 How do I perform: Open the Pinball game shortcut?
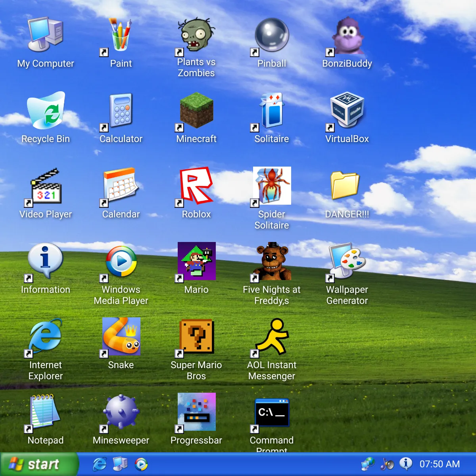coord(272,35)
